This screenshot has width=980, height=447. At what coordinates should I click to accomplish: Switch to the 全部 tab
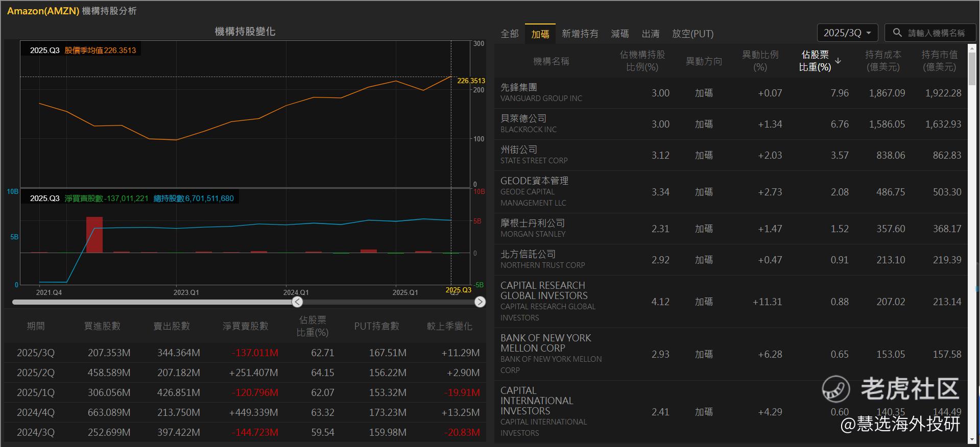(x=509, y=34)
